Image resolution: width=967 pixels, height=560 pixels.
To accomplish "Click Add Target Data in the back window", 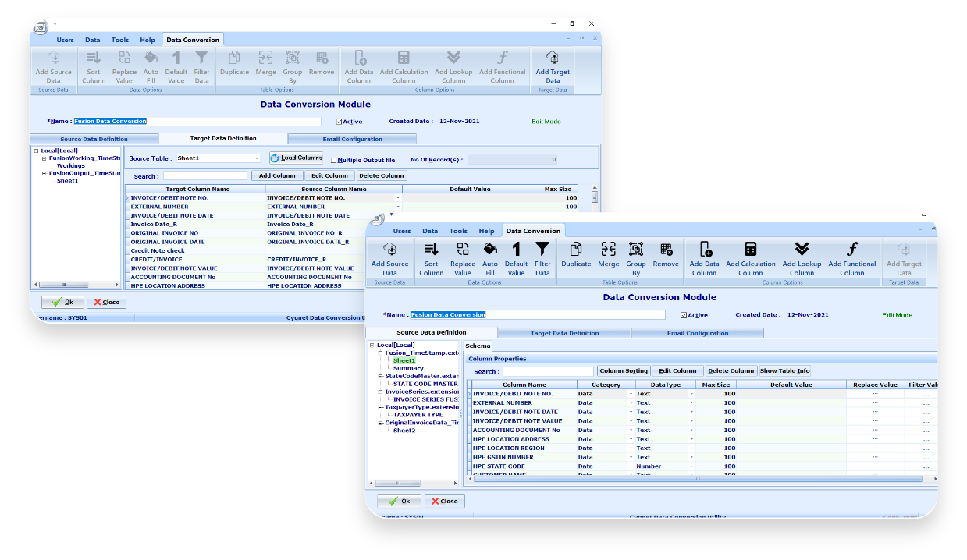I will coord(553,67).
